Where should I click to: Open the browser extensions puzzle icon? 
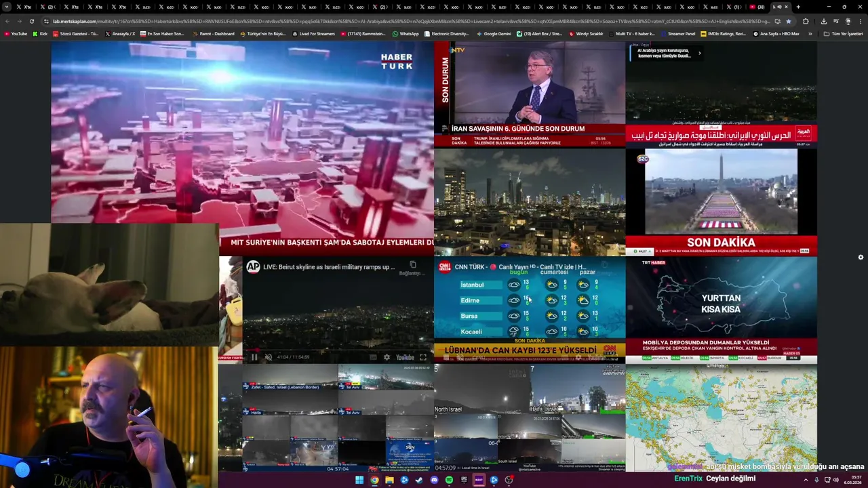(x=806, y=21)
